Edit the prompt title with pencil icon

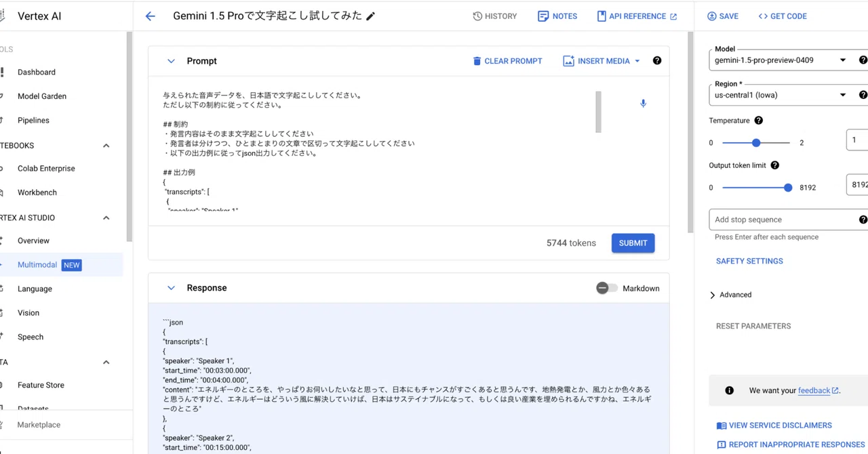click(370, 16)
